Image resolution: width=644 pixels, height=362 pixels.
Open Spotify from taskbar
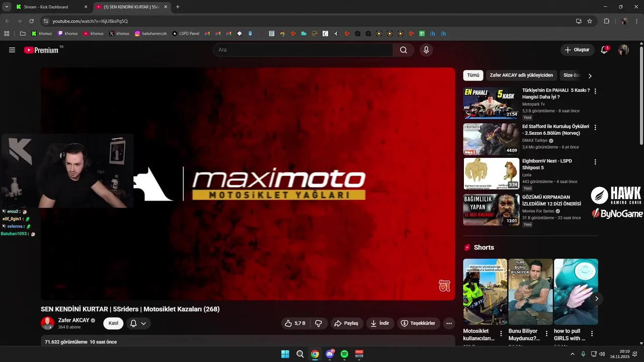pyautogui.click(x=344, y=354)
